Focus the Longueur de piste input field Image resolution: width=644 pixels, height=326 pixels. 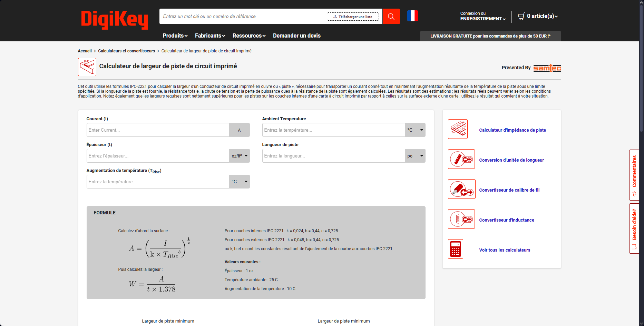(334, 156)
